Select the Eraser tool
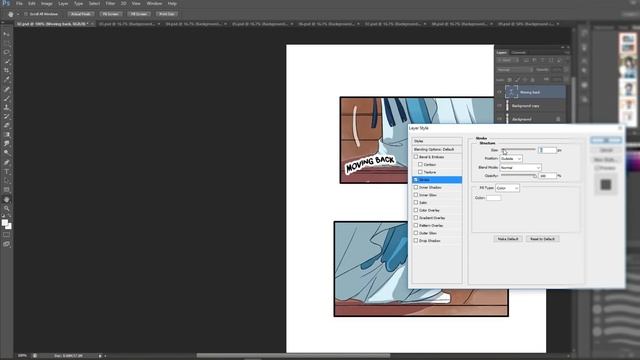The image size is (640, 360). coord(7,125)
